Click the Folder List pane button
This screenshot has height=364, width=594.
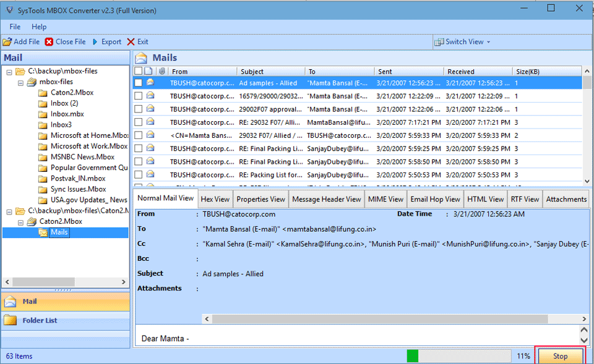click(66, 320)
